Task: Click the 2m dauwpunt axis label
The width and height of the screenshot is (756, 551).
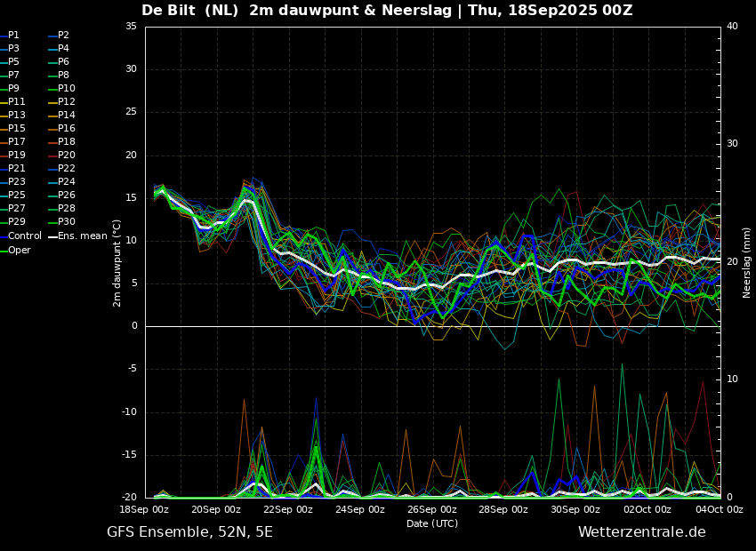Action: click(x=117, y=263)
